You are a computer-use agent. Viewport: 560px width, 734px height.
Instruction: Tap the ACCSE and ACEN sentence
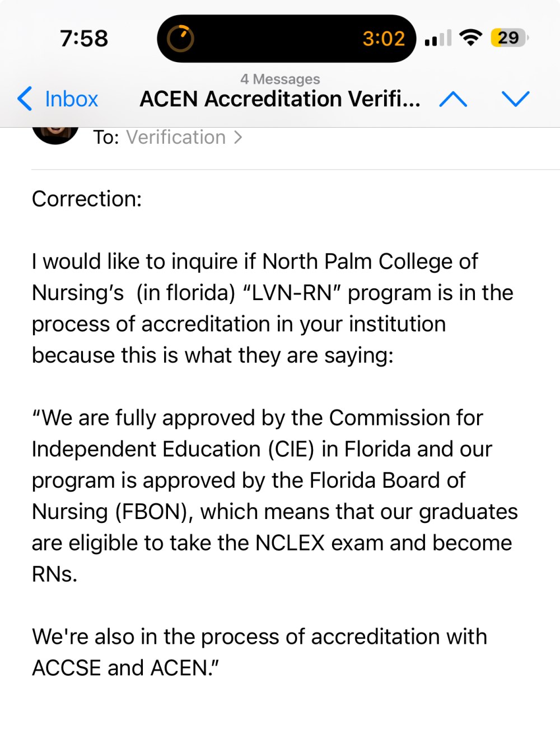coord(260,652)
